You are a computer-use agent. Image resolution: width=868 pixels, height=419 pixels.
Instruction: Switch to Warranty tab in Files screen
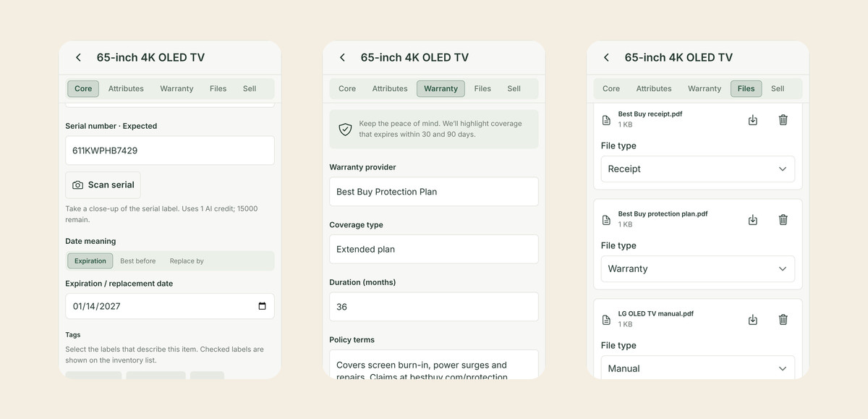tap(705, 89)
